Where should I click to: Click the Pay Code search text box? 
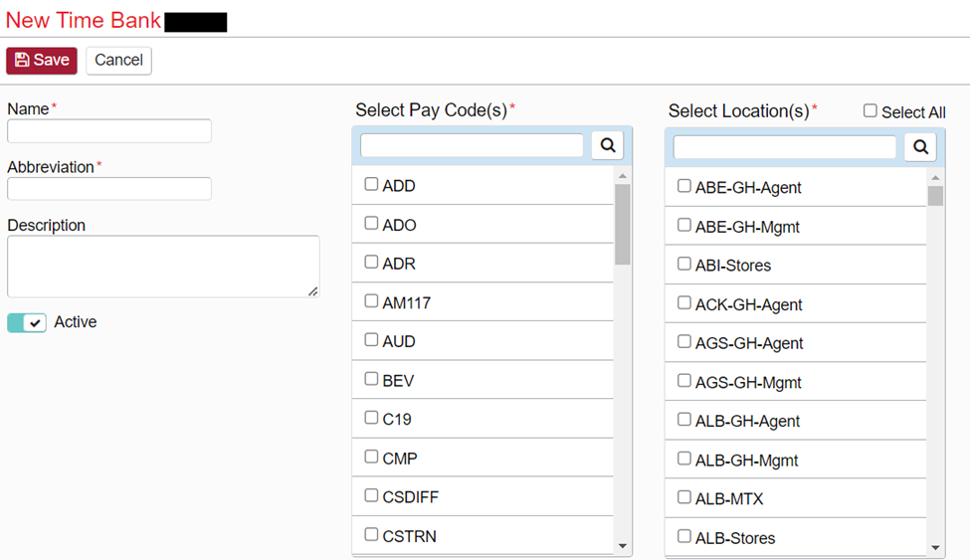tap(472, 145)
